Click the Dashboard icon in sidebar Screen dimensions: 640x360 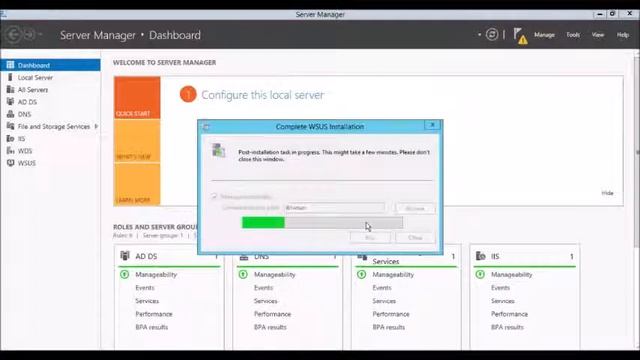[x=10, y=65]
